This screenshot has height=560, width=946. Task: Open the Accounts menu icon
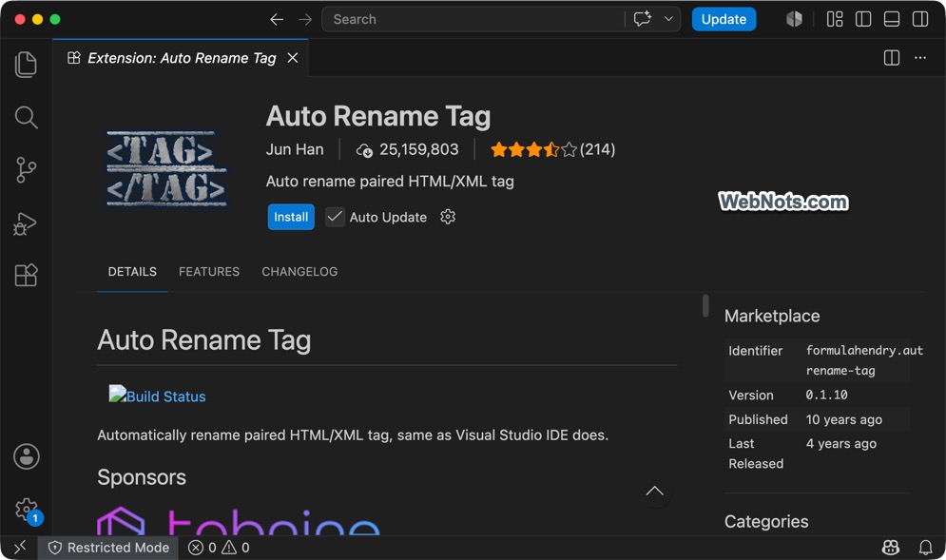coord(27,456)
